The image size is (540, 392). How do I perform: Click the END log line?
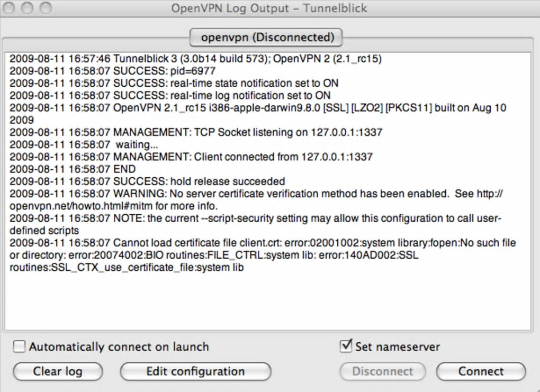click(73, 169)
